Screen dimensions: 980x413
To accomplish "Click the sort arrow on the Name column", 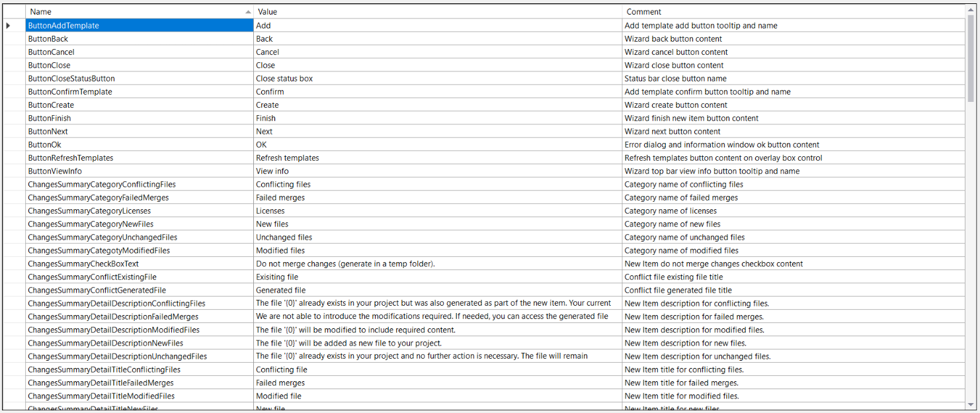I will point(247,11).
